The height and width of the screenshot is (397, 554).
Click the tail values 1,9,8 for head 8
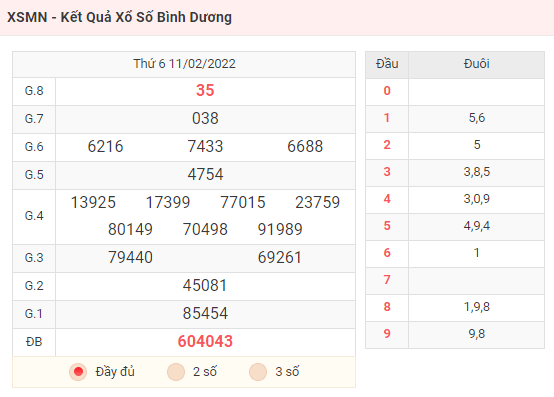coord(477,307)
